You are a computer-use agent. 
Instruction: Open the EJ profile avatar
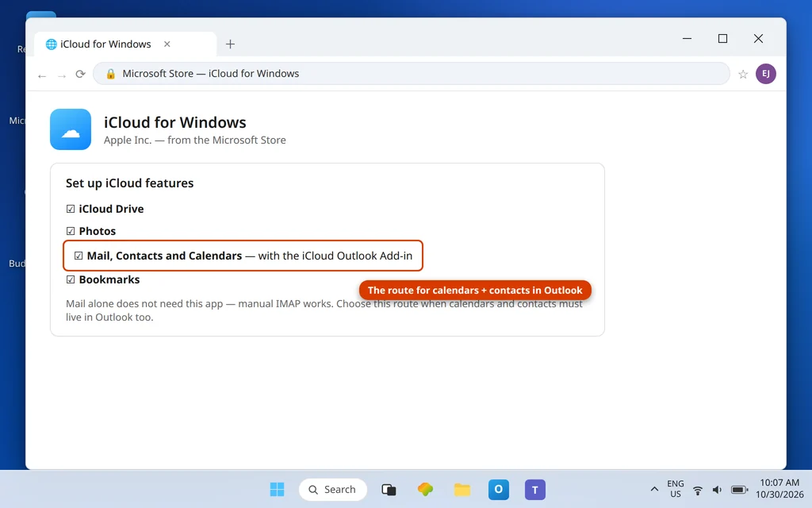765,74
